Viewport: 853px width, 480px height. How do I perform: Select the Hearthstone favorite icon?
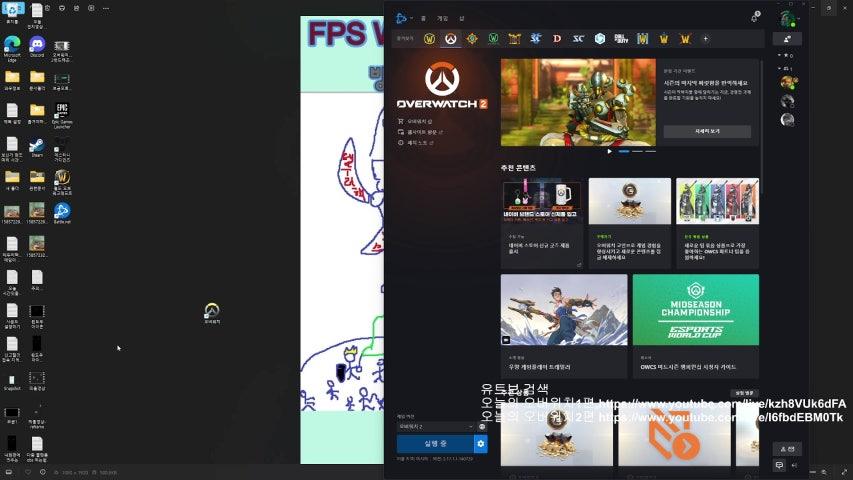pyautogui.click(x=472, y=39)
